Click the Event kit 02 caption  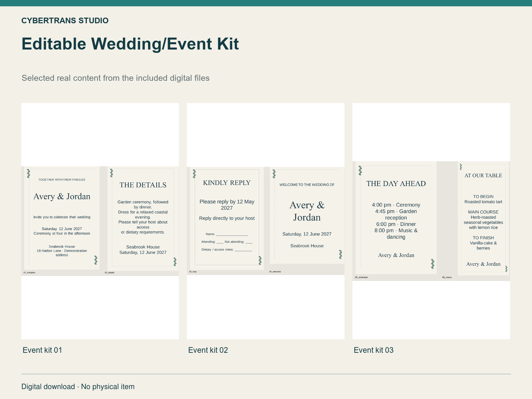[208, 350]
